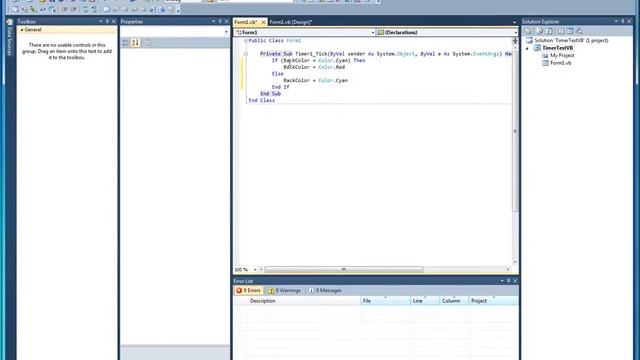This screenshot has height=360, width=640.
Task: Sort Error List by Project column
Action: coord(493,301)
